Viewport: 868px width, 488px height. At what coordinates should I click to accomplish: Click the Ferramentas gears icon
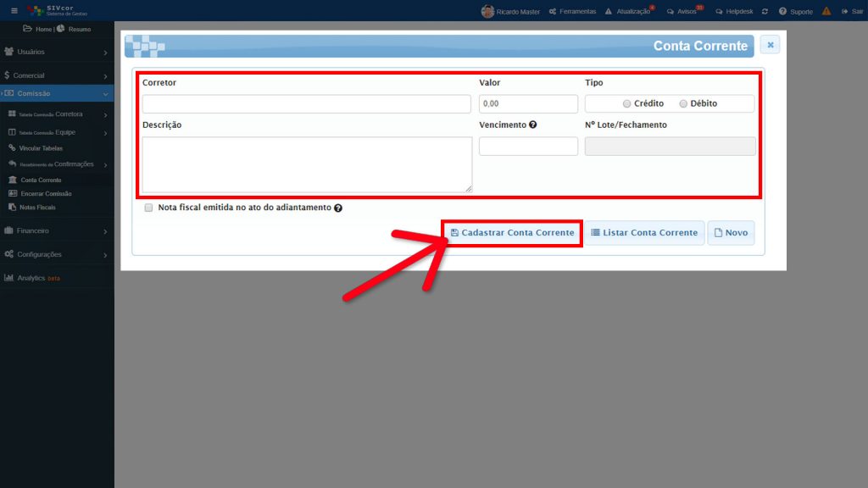(x=553, y=11)
